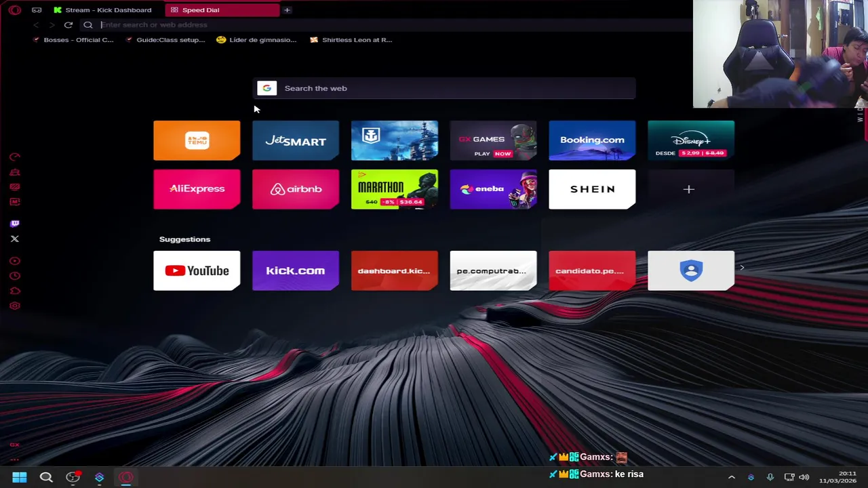
Task: Open the World of Warships tile
Action: [x=395, y=140]
